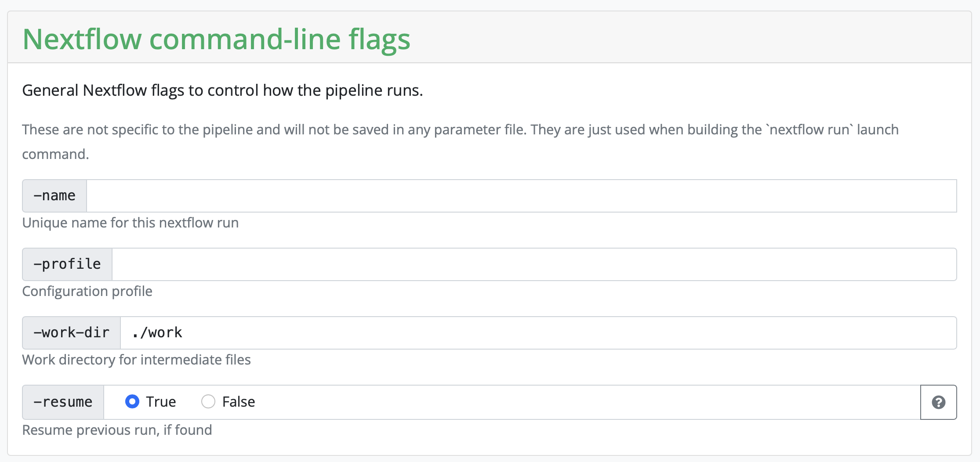Click 'Resume previous run, if found' hint
Viewport: 980px width, 462px height.
117,430
